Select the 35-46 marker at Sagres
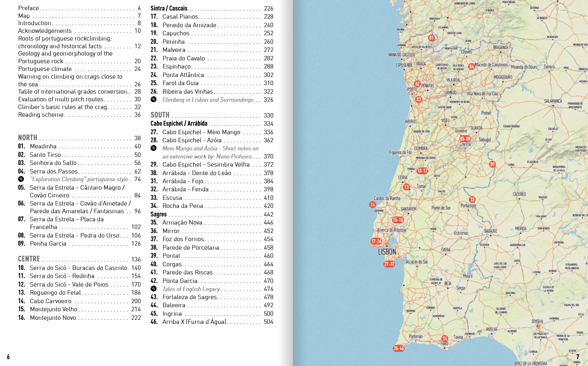The height and width of the screenshot is (366, 588). pyautogui.click(x=398, y=348)
